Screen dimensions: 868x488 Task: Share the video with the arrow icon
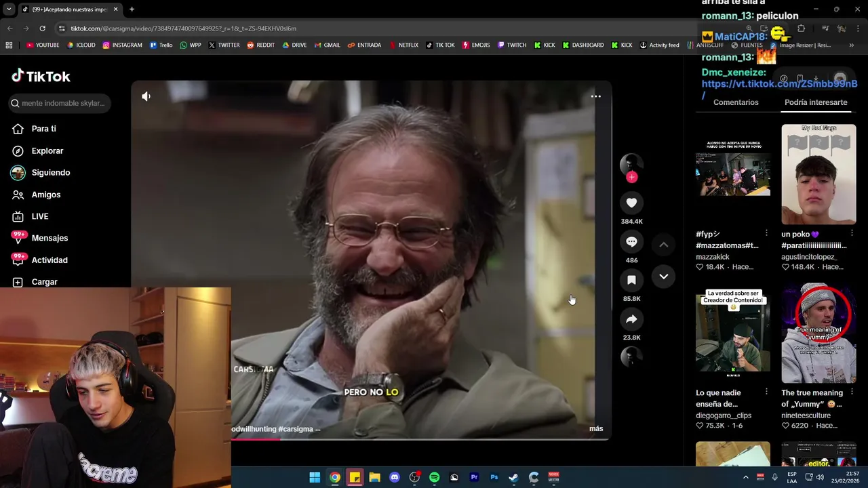pos(631,319)
